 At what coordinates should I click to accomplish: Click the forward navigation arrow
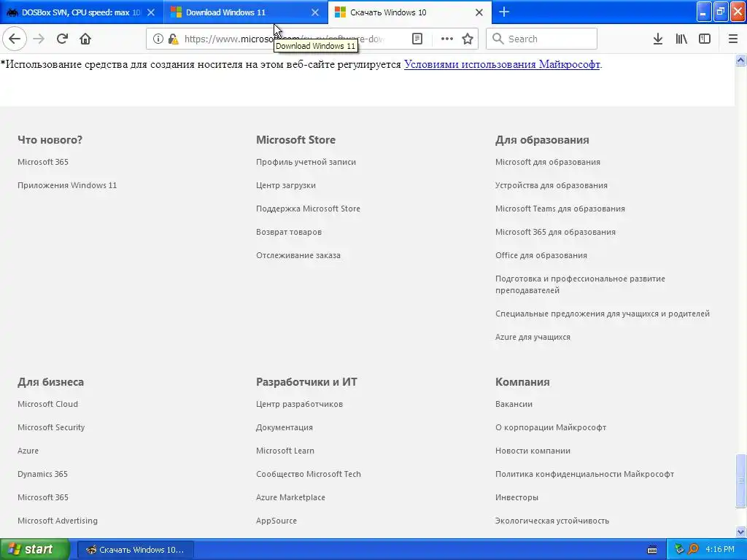(x=39, y=39)
